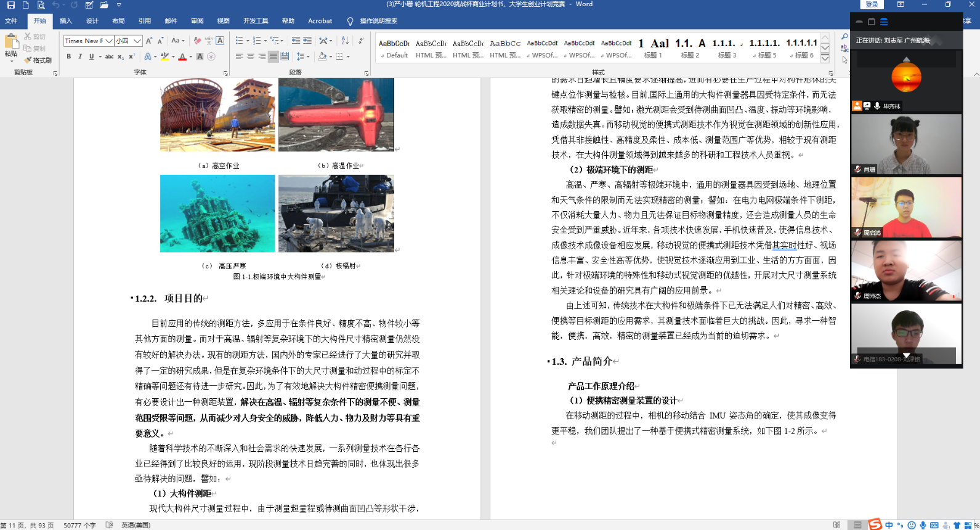Toggle italic formatting
The width and height of the screenshot is (980, 530).
[x=80, y=57]
